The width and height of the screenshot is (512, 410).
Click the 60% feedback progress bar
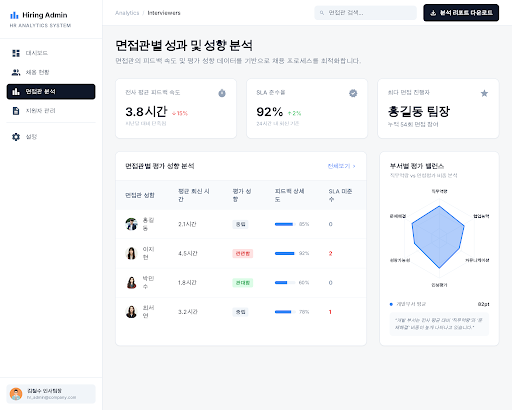(285, 283)
